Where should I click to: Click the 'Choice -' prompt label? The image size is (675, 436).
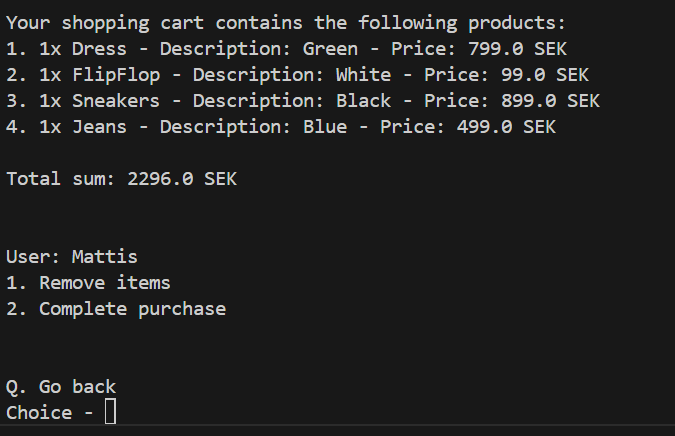tap(50, 413)
